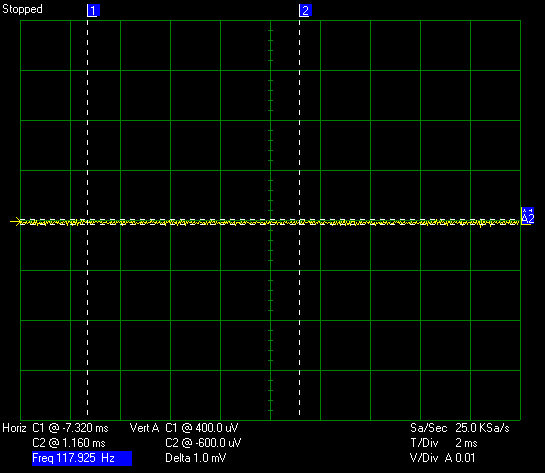Click the Sa/Sec 25.0 KSa/s readout
Screen dimensions: 545x473
(x=459, y=428)
